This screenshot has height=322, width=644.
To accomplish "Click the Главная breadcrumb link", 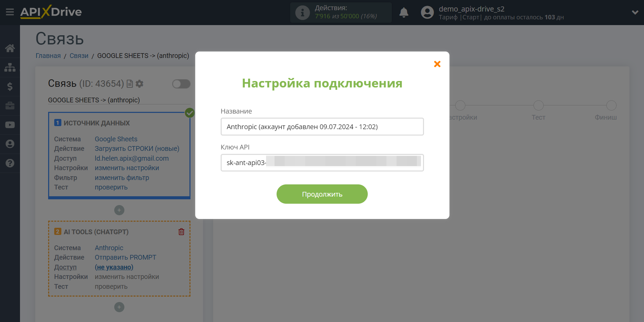I will pyautogui.click(x=48, y=56).
